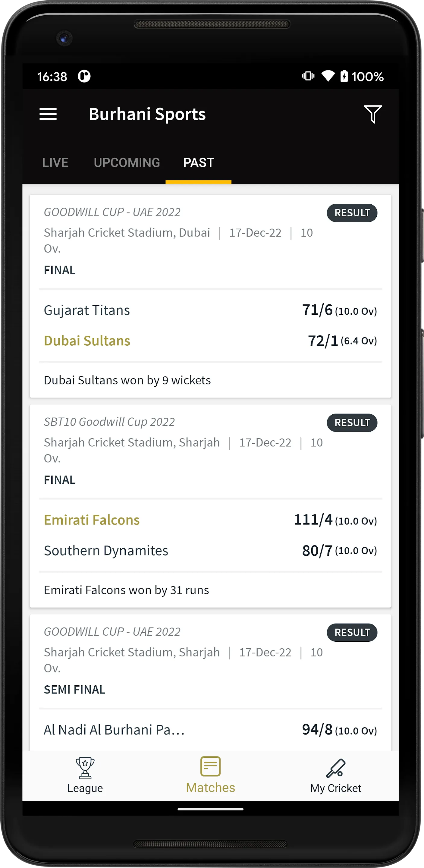Open the hamburger navigation menu
The width and height of the screenshot is (424, 868).
pyautogui.click(x=48, y=114)
